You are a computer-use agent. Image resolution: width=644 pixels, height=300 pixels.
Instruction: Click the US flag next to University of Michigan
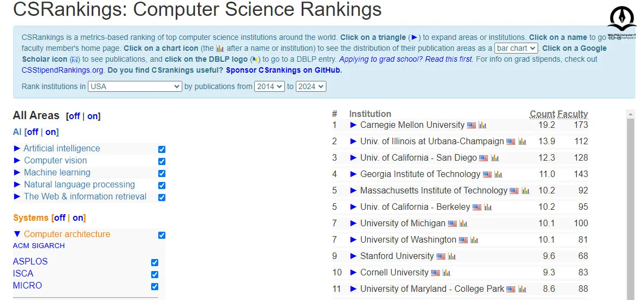(452, 224)
